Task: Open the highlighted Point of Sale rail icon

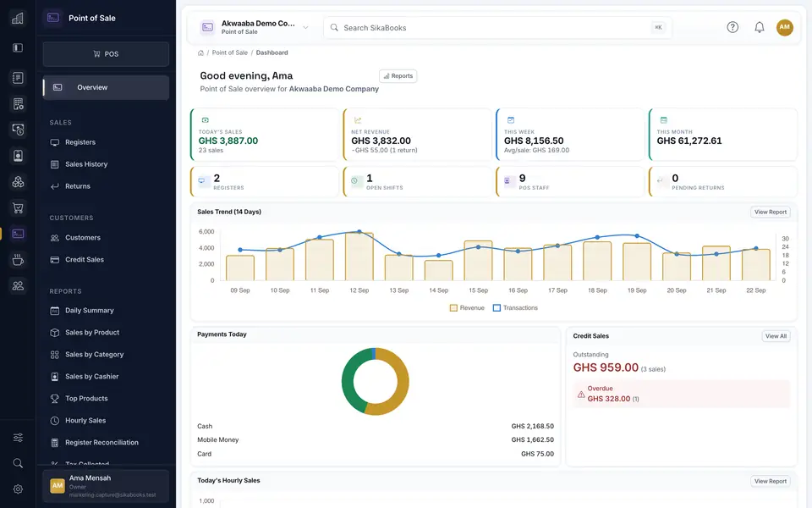Action: pos(18,234)
